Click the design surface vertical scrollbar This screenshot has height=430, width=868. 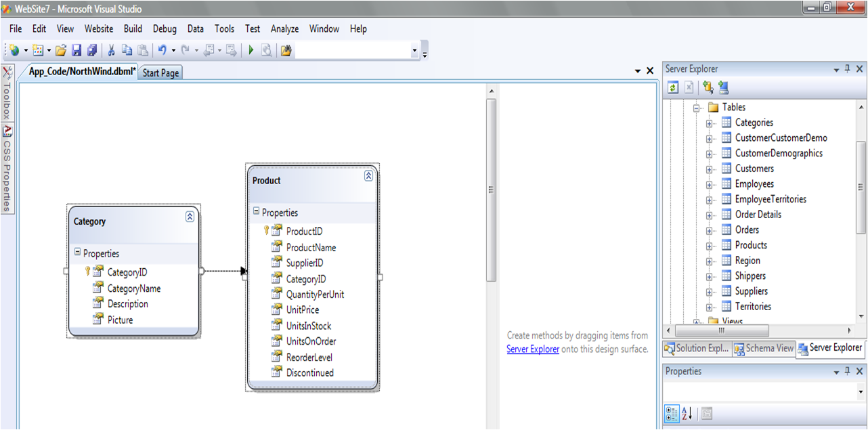click(x=492, y=190)
